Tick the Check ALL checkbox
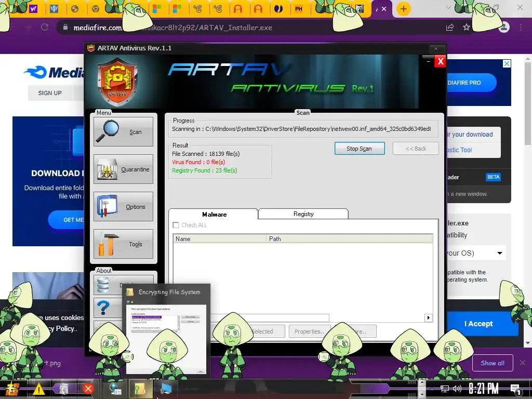 pyautogui.click(x=176, y=225)
